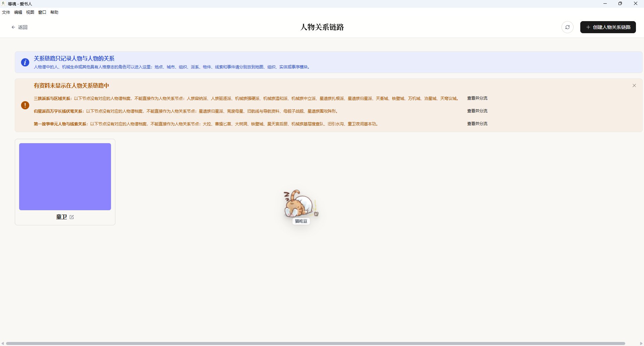Open the 窗口 menu
The width and height of the screenshot is (644, 346).
42,12
